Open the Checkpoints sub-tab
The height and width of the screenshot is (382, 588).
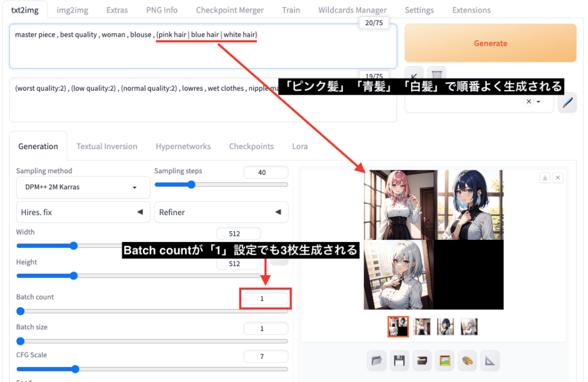coord(252,146)
